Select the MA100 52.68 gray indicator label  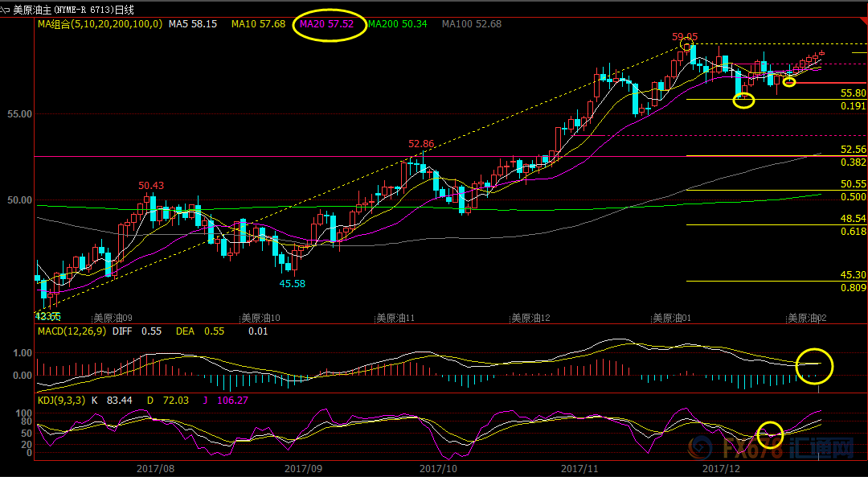472,24
